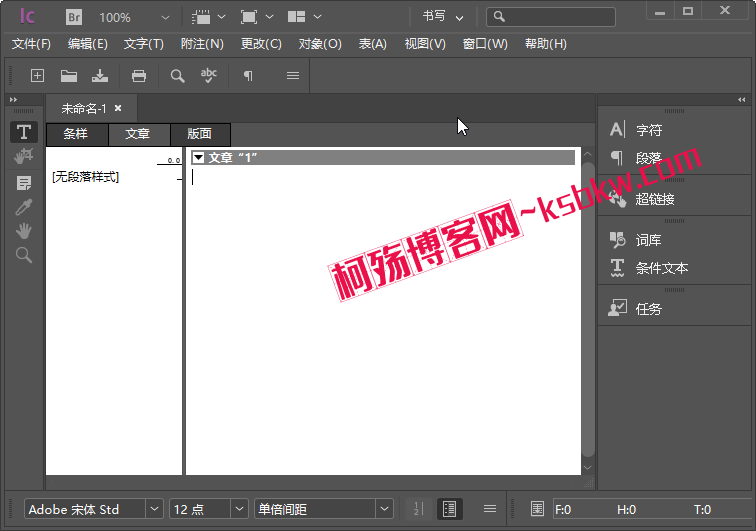Open the 附注(N) menu
This screenshot has width=756, height=531.
tap(202, 44)
